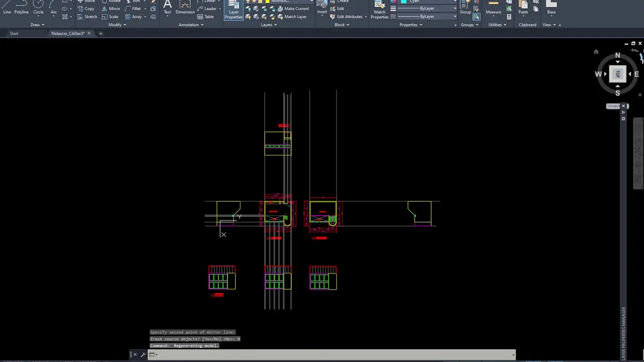The image size is (644, 362).
Task: Open Match Properties tool
Action: pyautogui.click(x=379, y=10)
